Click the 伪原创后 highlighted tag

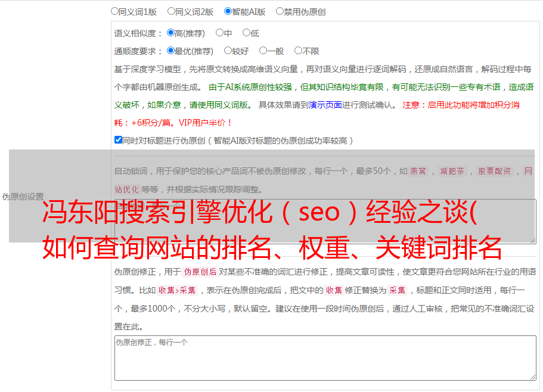coord(200,272)
